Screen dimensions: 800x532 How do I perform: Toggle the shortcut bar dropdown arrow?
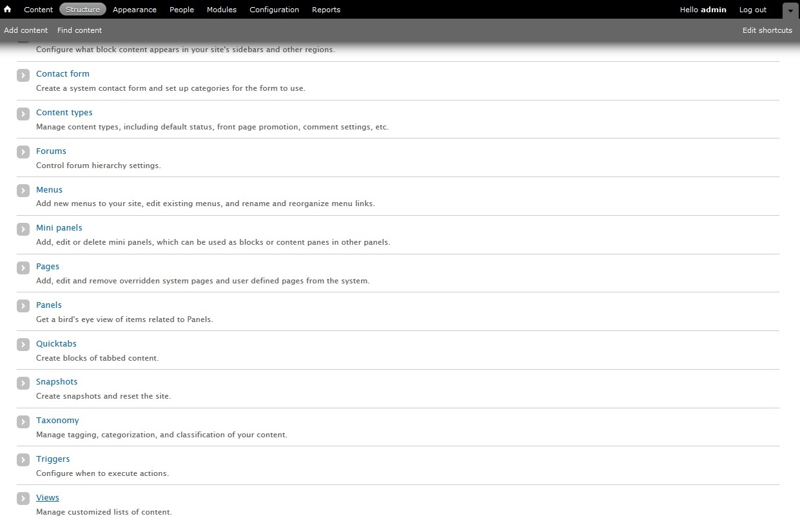click(x=790, y=10)
